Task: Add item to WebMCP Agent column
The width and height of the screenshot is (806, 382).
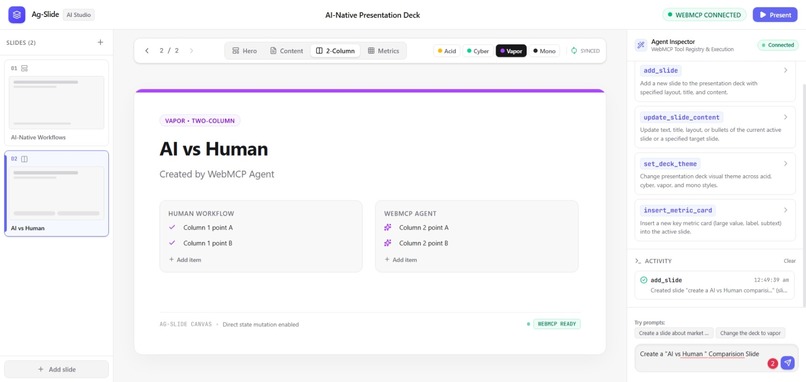Action: click(x=400, y=260)
